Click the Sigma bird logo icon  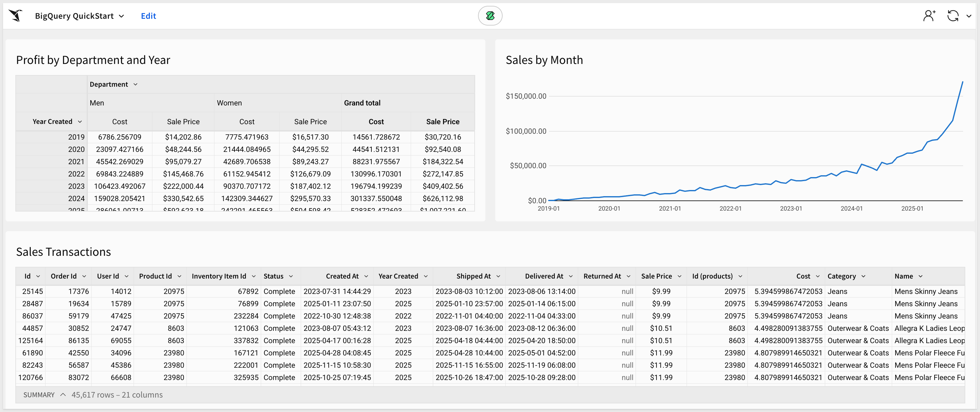pos(16,16)
